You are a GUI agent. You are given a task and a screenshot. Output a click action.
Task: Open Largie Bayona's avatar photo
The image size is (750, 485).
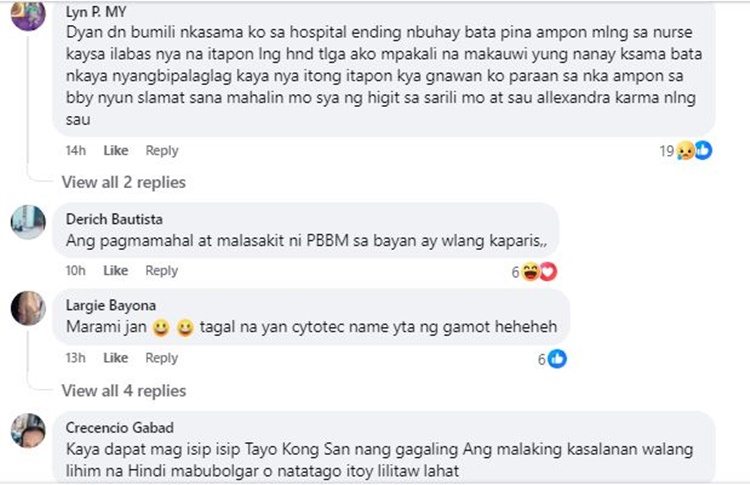[x=28, y=308]
